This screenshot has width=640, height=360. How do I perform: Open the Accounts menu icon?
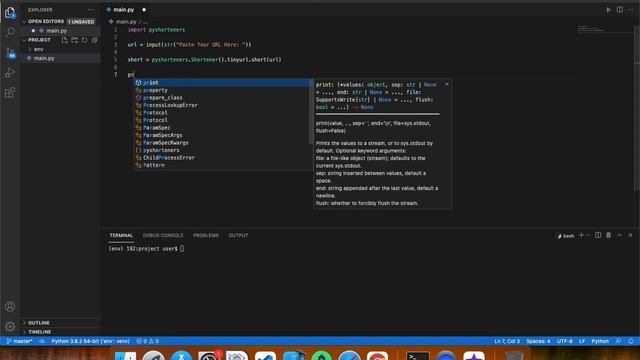(x=10, y=307)
